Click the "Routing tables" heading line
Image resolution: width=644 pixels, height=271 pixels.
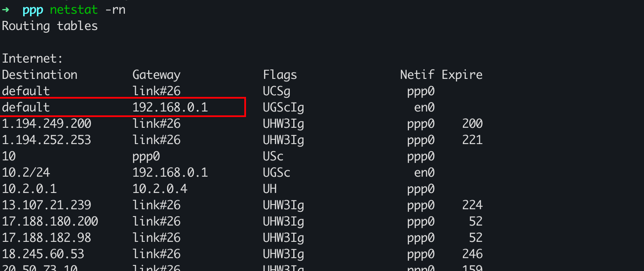click(50, 26)
